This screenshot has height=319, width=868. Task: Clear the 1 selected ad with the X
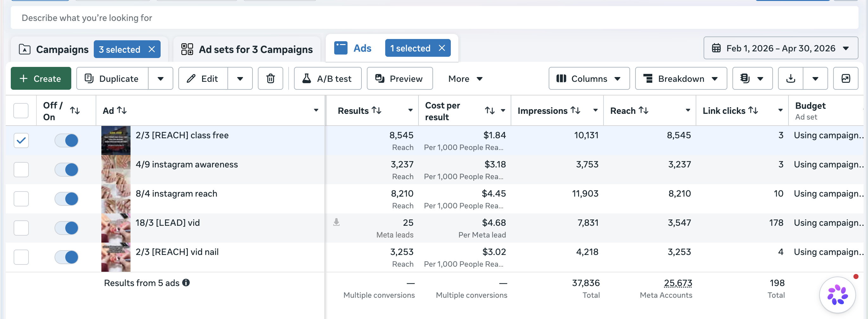tap(442, 48)
